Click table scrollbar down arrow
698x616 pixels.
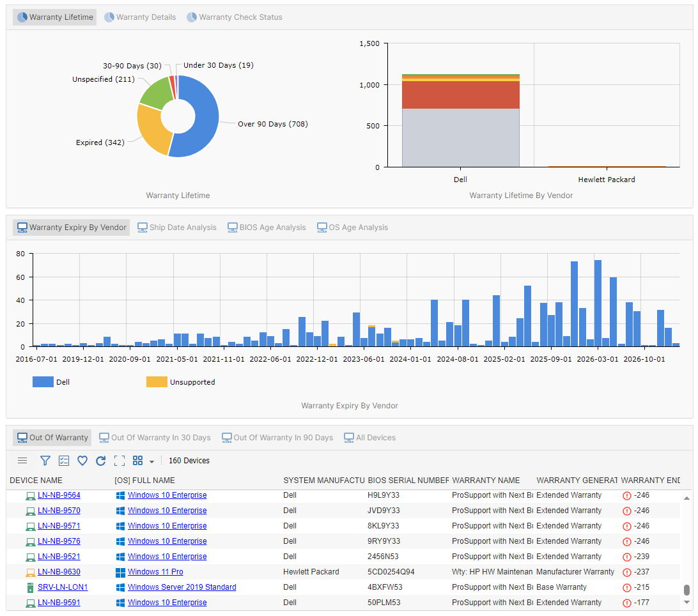pos(686,602)
